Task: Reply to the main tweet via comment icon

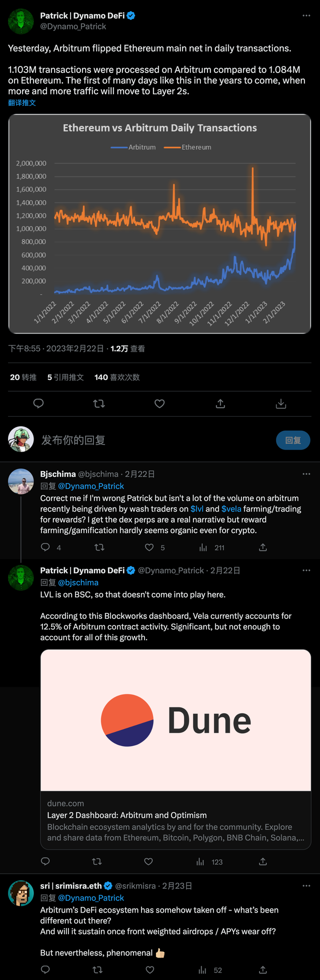Action: click(38, 404)
